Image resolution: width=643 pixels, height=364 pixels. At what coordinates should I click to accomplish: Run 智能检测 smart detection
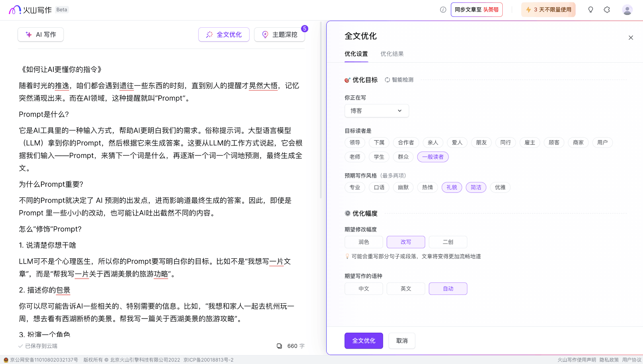click(x=399, y=80)
